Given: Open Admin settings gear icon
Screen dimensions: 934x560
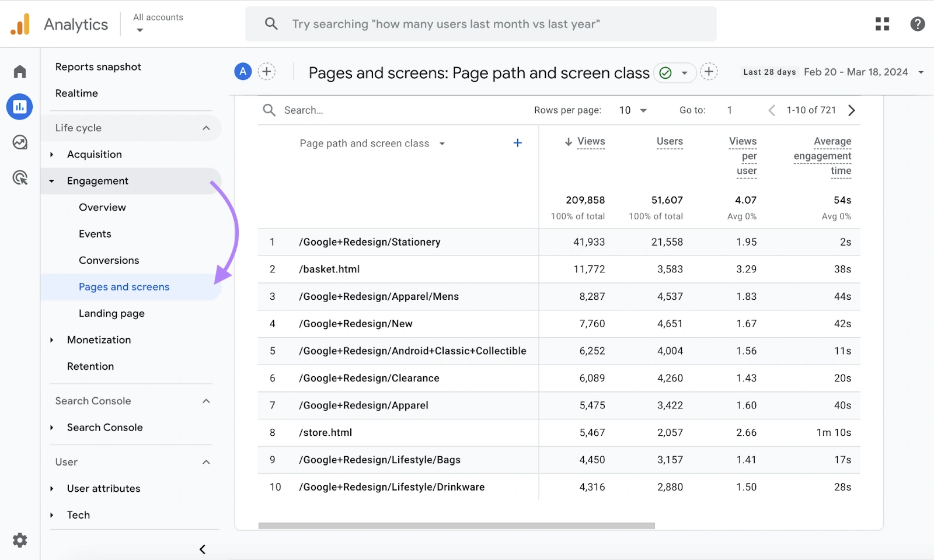Looking at the screenshot, I should click(x=20, y=540).
